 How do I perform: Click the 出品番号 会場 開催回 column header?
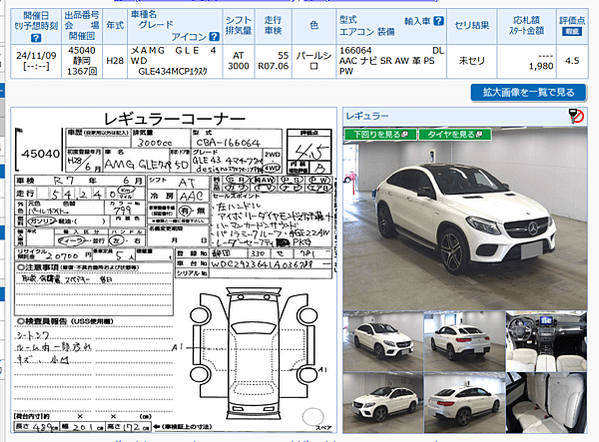[82, 26]
